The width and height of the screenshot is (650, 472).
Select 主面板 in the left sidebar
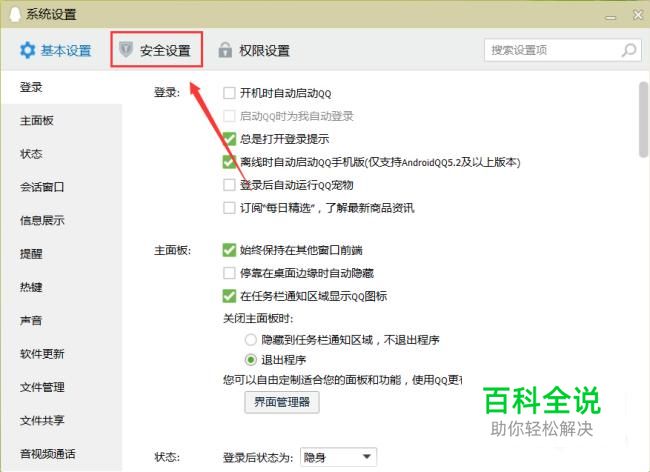pyautogui.click(x=61, y=121)
